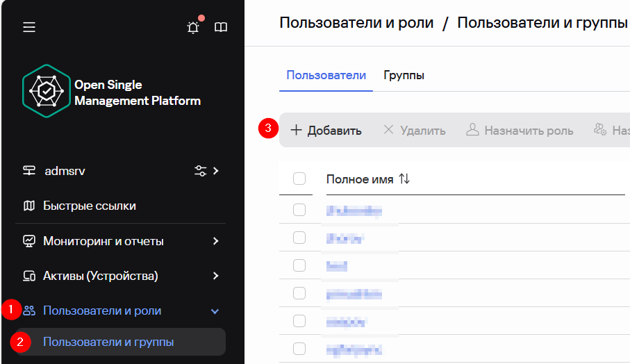Open the hamburger main menu
This screenshot has width=630, height=364.
click(x=28, y=27)
